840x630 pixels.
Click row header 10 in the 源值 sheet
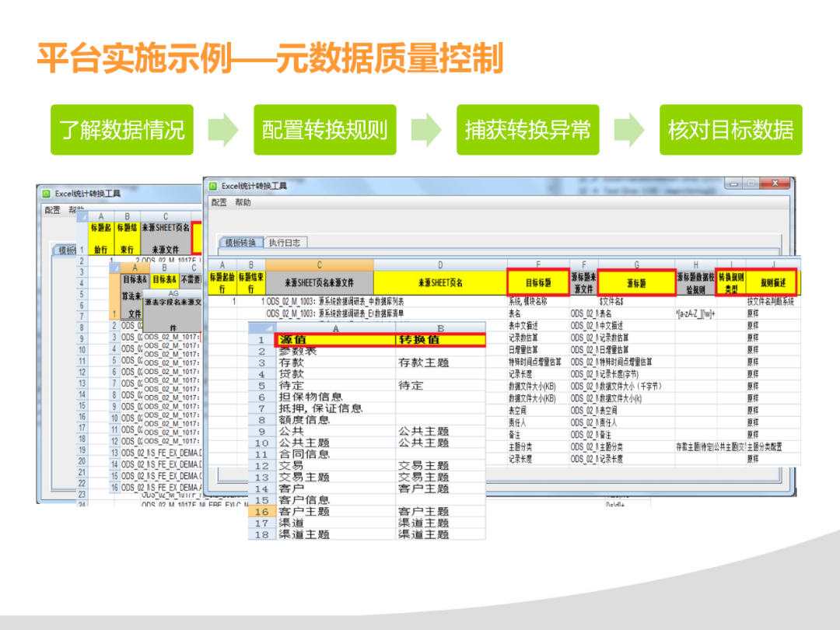click(261, 443)
